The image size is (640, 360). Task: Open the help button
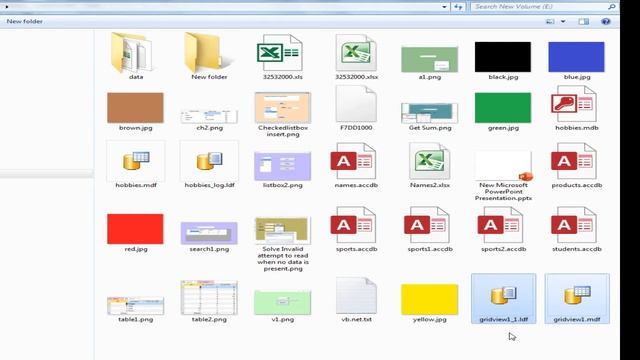606,22
